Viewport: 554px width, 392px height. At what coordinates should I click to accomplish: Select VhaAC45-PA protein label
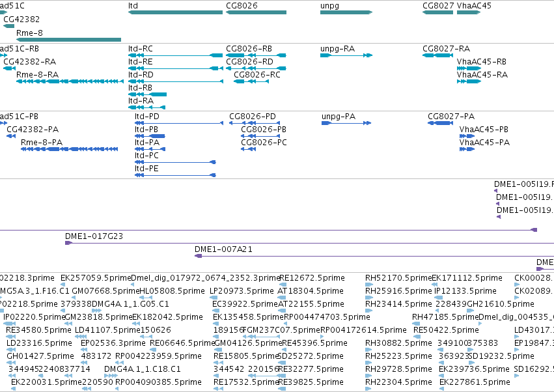point(484,143)
